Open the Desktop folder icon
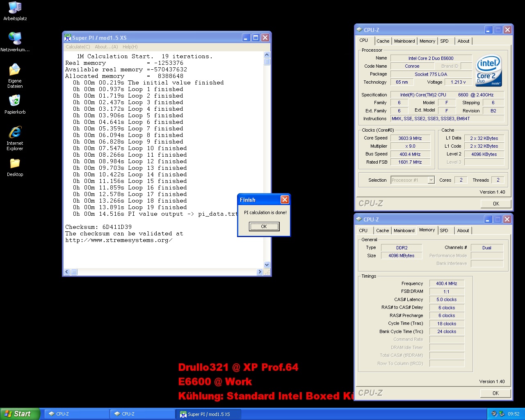 click(15, 167)
